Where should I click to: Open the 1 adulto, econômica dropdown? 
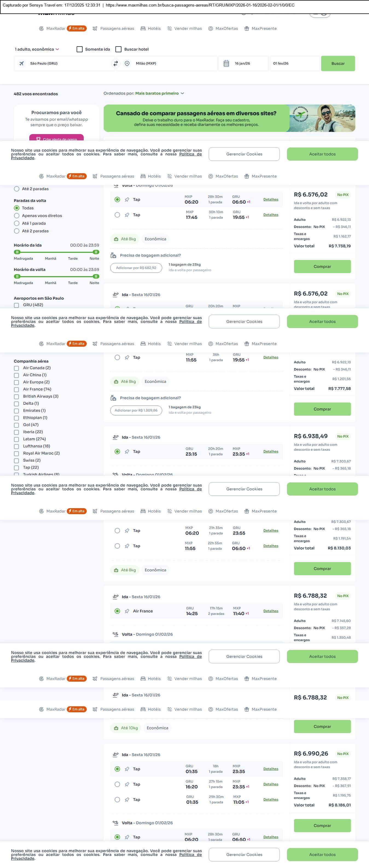pos(37,49)
